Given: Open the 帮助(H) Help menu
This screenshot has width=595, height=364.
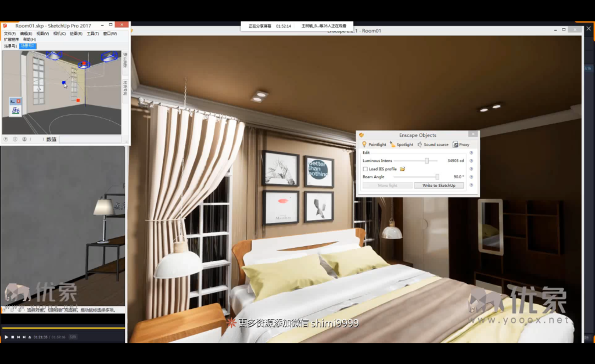Looking at the screenshot, I should [30, 39].
